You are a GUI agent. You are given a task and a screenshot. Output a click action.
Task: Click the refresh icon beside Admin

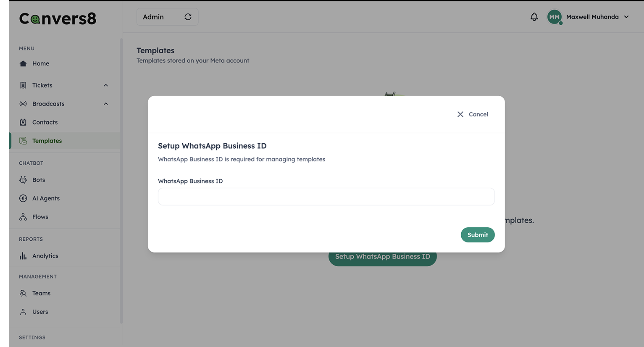[x=188, y=16]
